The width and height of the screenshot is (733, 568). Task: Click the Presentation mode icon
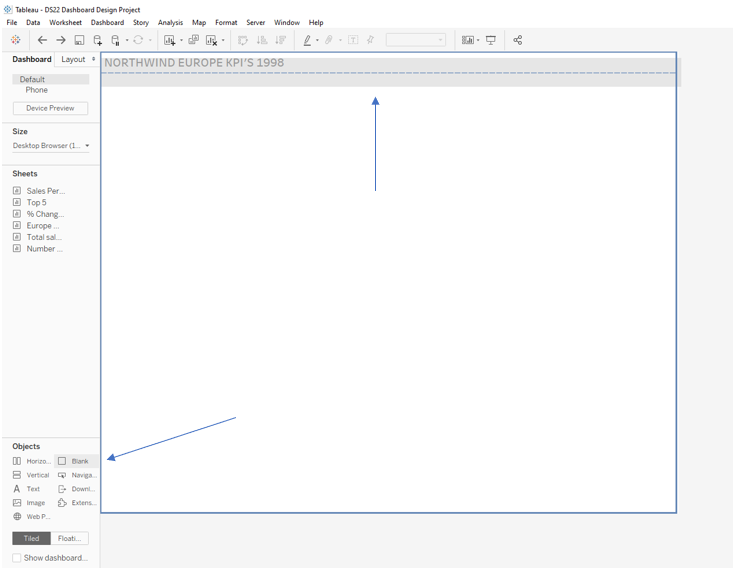coord(490,40)
